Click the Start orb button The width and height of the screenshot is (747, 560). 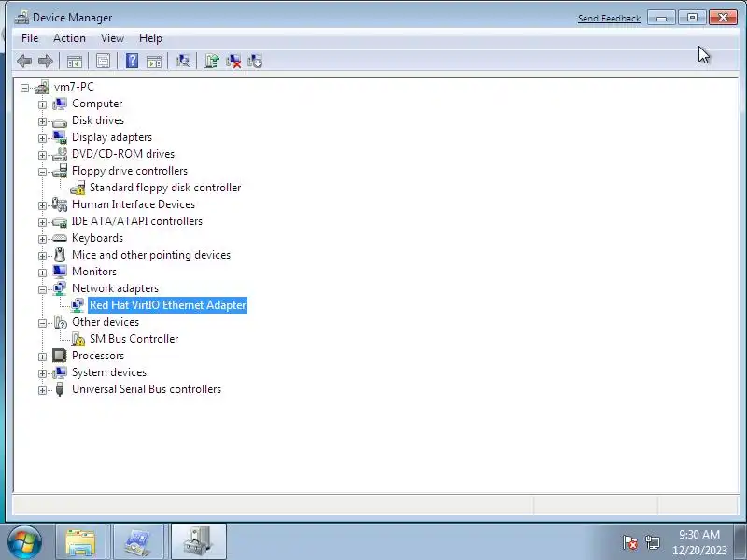24,542
